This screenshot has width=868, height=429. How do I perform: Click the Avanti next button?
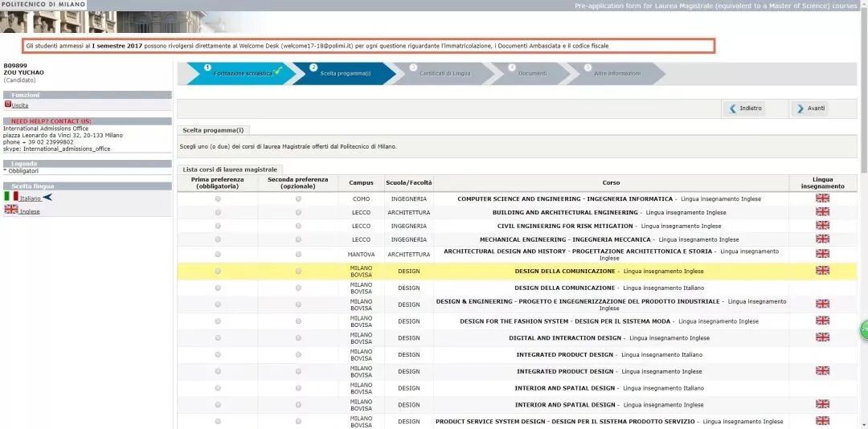coord(810,108)
